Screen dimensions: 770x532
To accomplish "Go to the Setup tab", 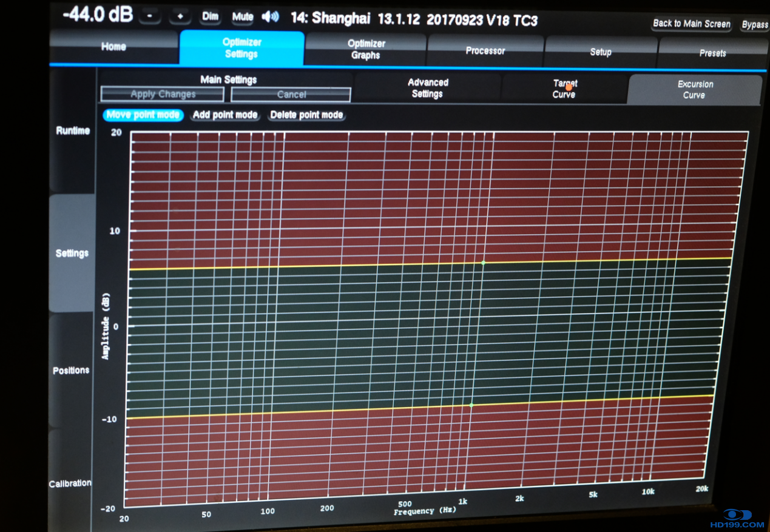I will 600,52.
